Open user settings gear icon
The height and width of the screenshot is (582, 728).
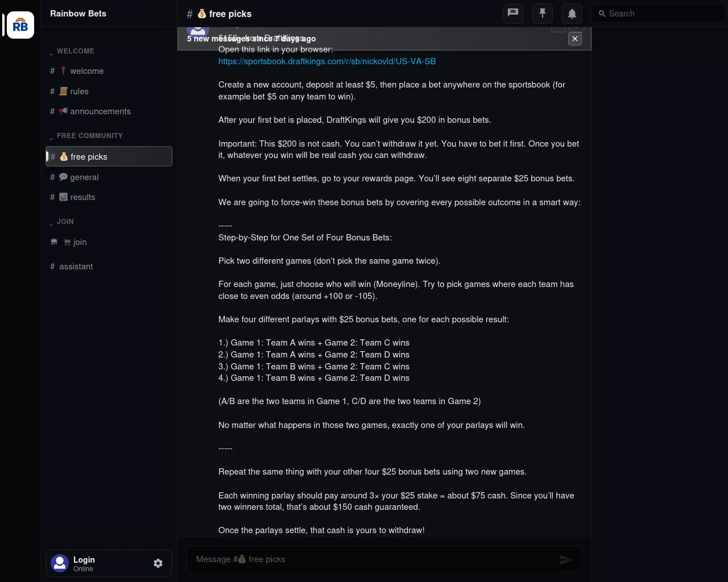[158, 563]
